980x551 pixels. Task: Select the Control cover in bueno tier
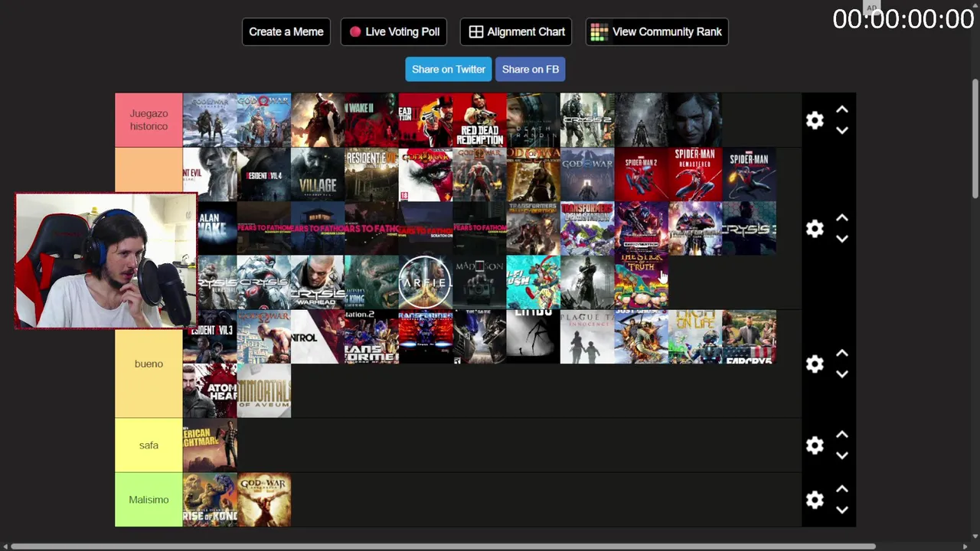click(x=318, y=337)
